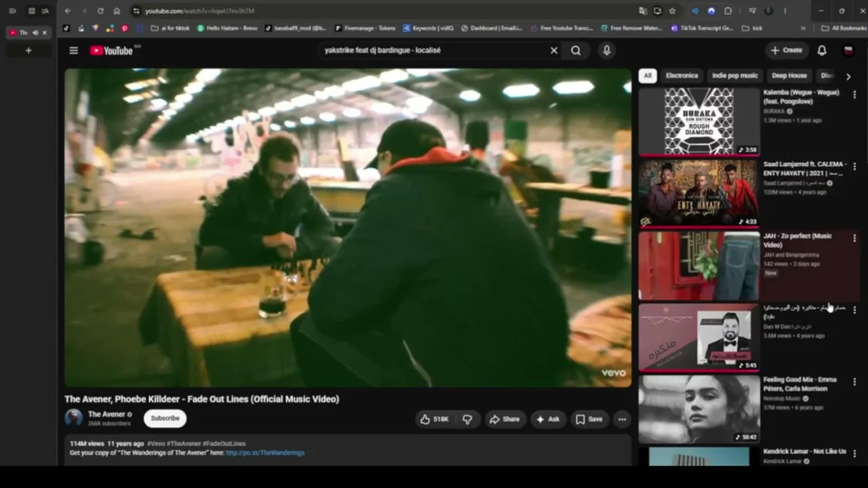The image size is (868, 488).
Task: Click the translate page icon
Action: click(642, 11)
